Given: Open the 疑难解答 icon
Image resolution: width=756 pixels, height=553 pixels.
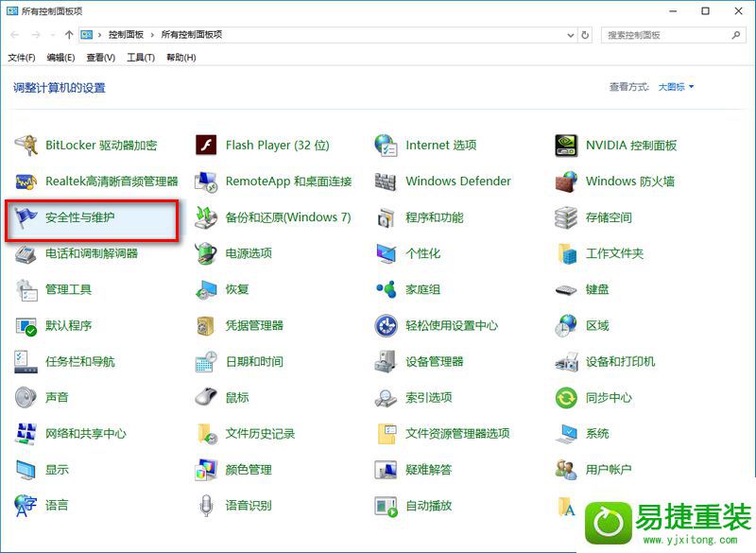Looking at the screenshot, I should 386,470.
